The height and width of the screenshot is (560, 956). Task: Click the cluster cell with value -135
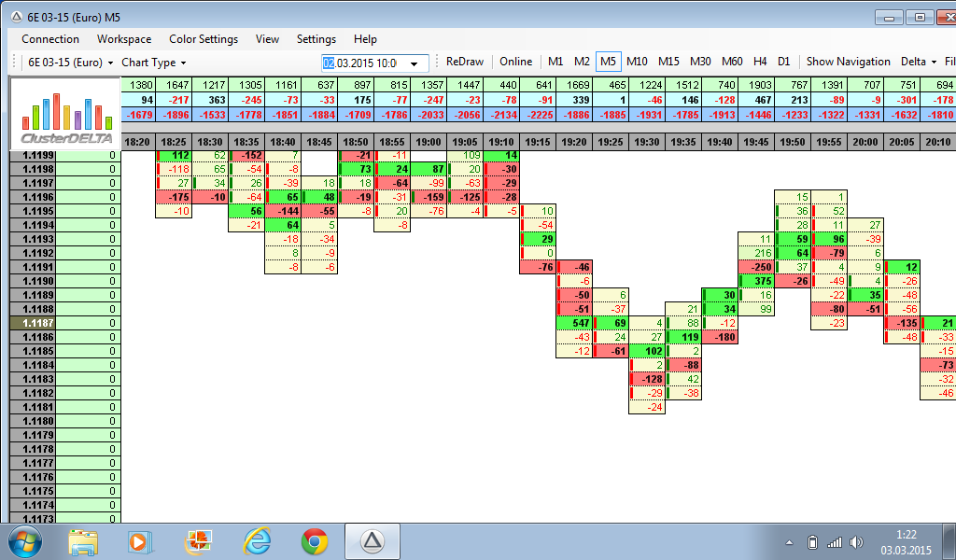coord(902,323)
